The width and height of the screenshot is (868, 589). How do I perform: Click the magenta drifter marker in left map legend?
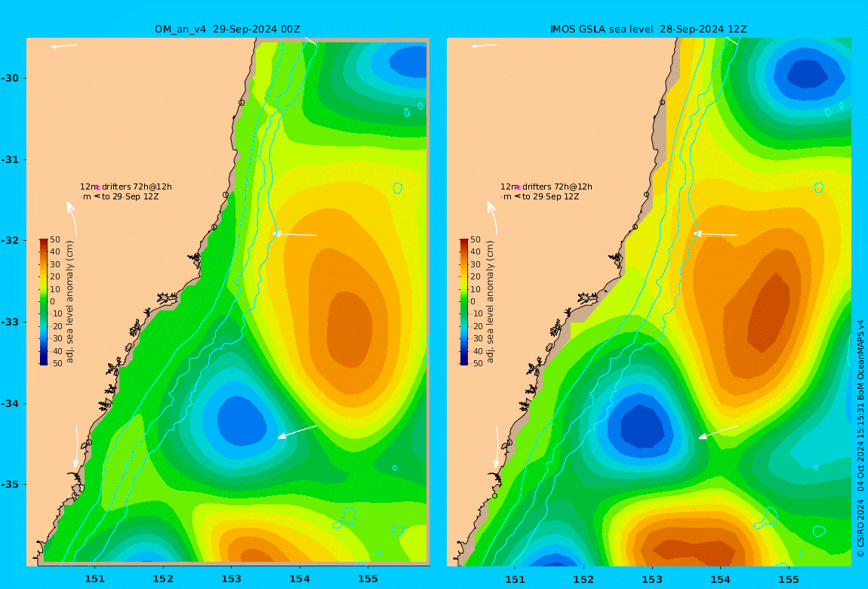pyautogui.click(x=97, y=188)
